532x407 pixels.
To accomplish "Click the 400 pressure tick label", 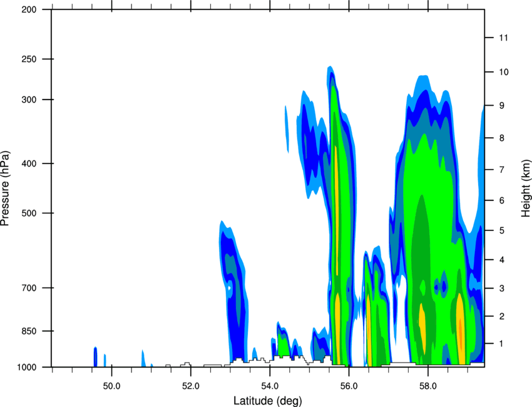I will (29, 163).
